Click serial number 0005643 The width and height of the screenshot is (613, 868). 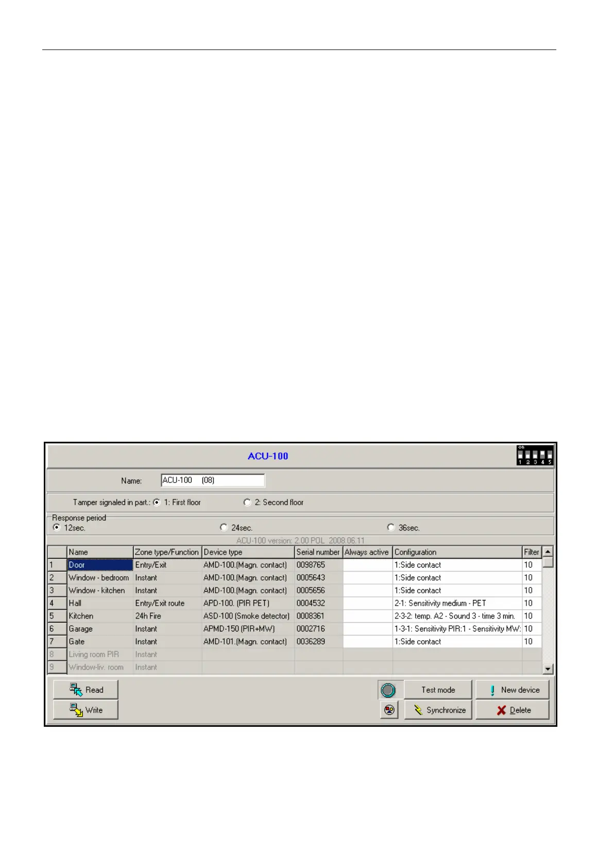319,578
